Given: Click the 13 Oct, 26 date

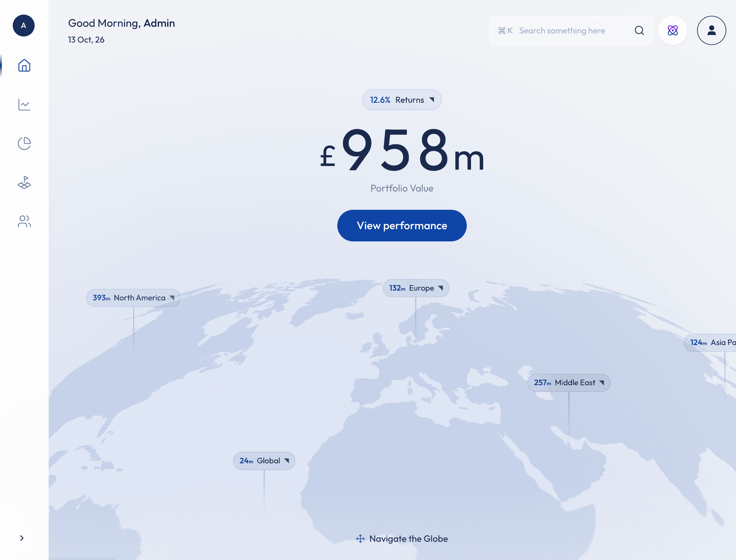Looking at the screenshot, I should 86,40.
